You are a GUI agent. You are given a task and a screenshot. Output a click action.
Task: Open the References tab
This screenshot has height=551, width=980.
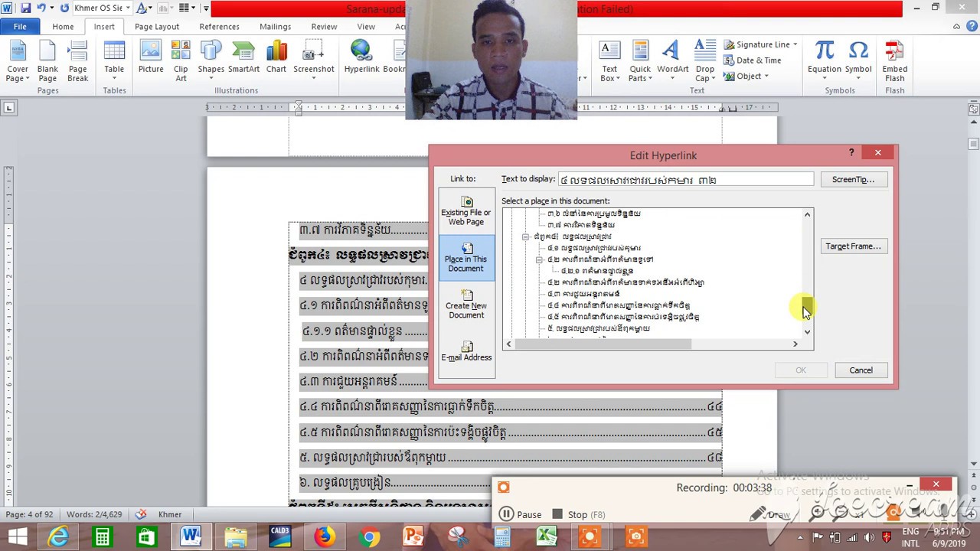tap(219, 26)
